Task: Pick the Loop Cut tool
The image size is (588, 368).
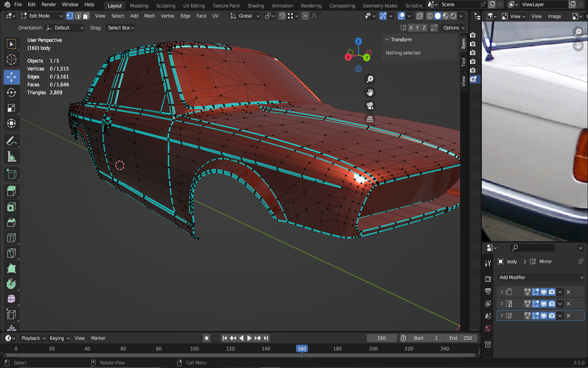Action: pos(11,238)
